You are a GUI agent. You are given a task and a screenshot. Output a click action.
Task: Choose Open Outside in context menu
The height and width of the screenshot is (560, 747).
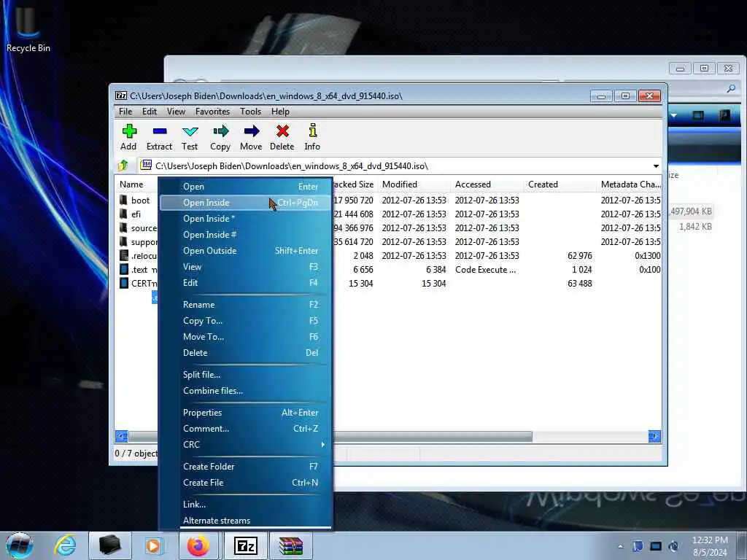245,251
